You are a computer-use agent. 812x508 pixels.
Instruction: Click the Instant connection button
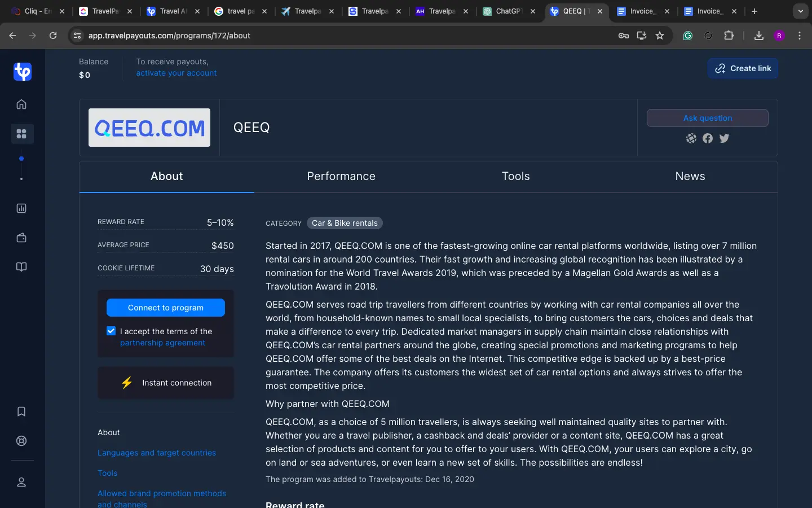coord(166,383)
